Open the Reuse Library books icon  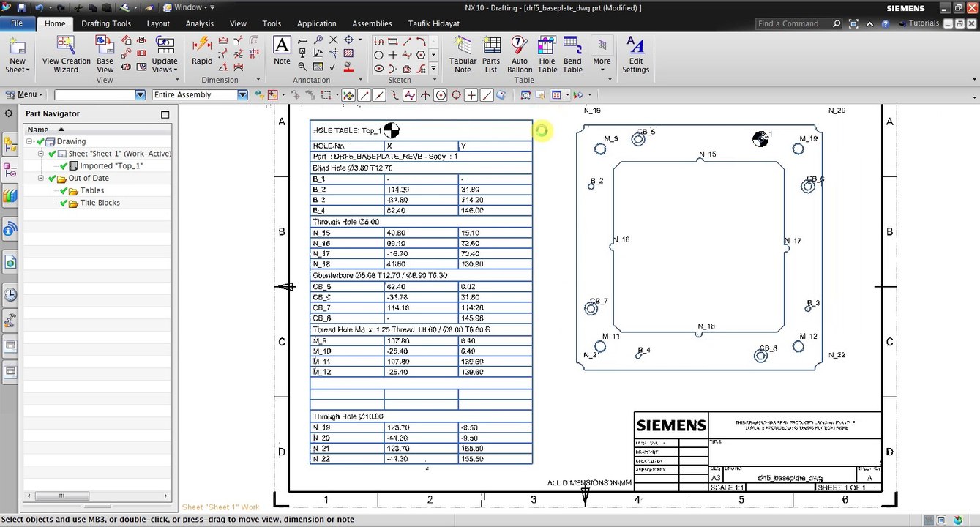point(10,195)
